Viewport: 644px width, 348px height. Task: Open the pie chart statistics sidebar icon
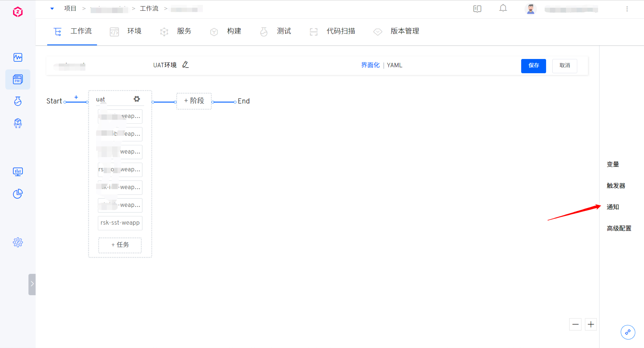pos(18,194)
